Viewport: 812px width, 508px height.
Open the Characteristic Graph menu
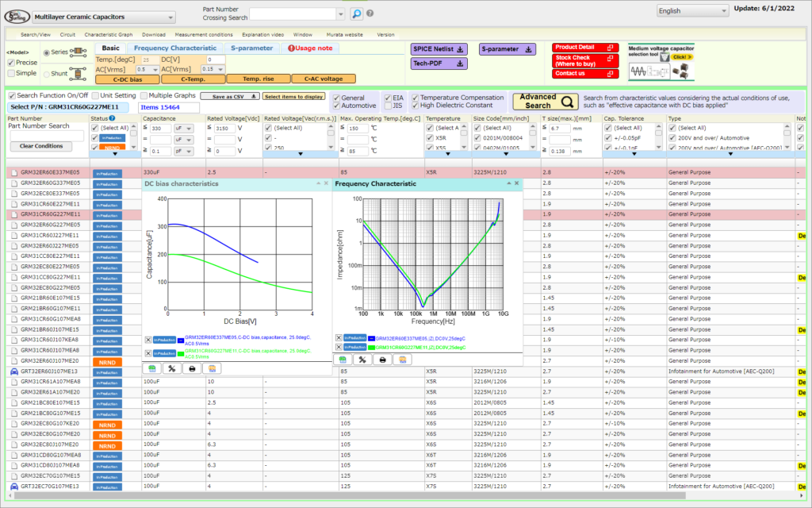click(x=109, y=35)
